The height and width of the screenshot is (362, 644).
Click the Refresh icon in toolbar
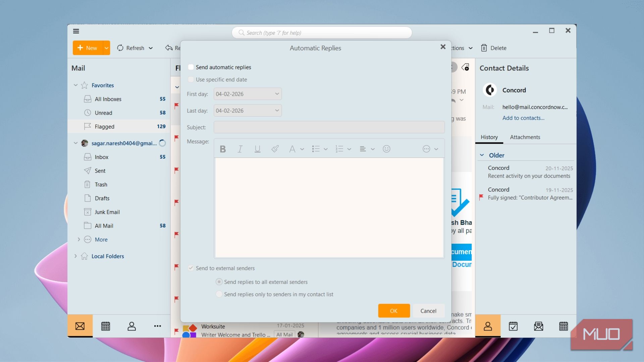click(120, 48)
